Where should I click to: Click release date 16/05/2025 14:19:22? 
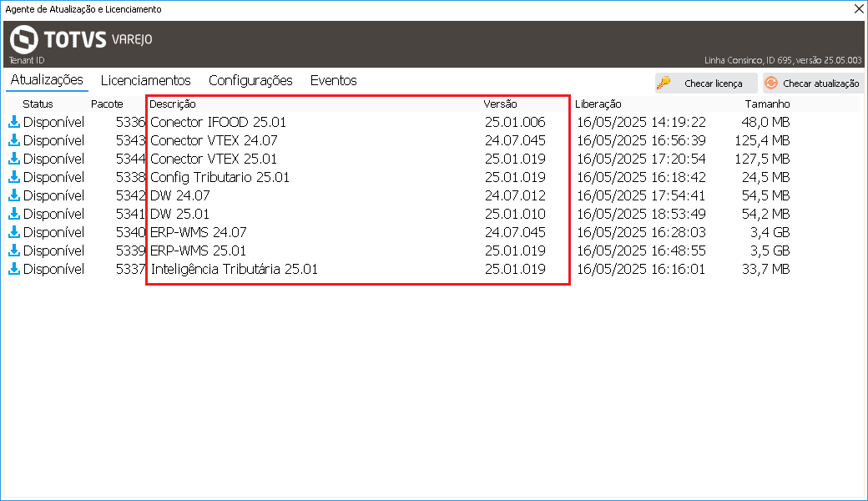point(641,122)
